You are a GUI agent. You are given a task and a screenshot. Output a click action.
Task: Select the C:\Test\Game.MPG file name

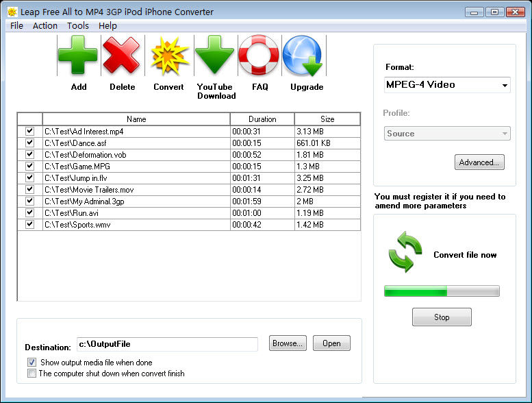77,166
